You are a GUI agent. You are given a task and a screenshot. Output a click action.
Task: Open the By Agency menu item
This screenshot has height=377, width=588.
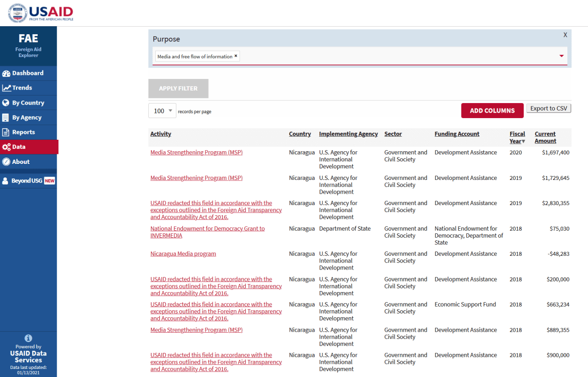(29, 118)
